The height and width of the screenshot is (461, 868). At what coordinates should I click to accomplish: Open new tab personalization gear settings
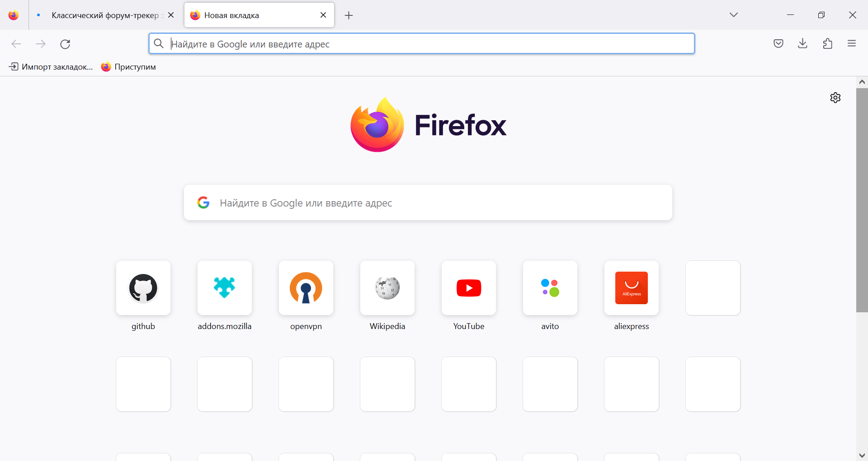click(835, 98)
